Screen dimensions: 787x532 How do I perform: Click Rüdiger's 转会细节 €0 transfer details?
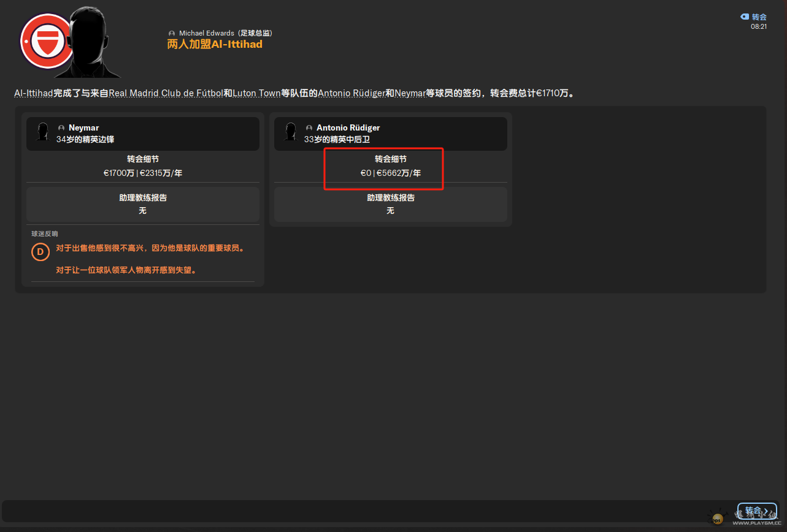click(390, 167)
